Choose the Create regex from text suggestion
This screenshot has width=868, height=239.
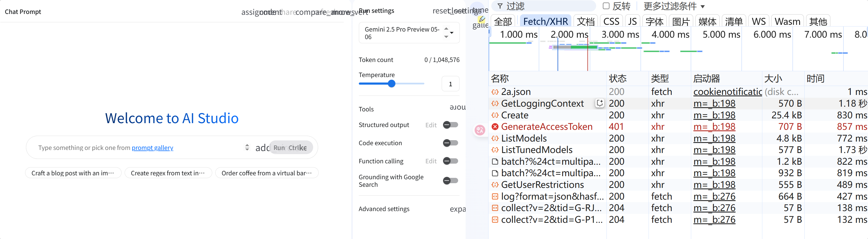click(x=168, y=173)
